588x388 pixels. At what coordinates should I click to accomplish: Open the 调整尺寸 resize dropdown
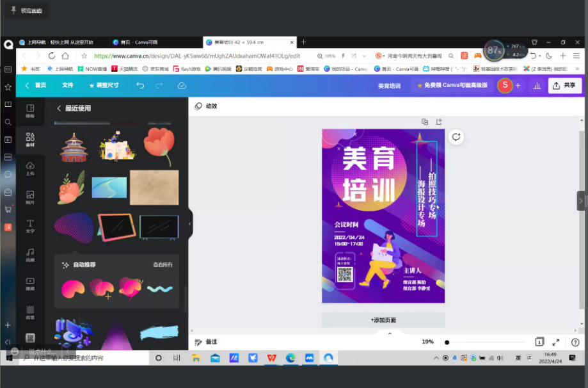103,85
